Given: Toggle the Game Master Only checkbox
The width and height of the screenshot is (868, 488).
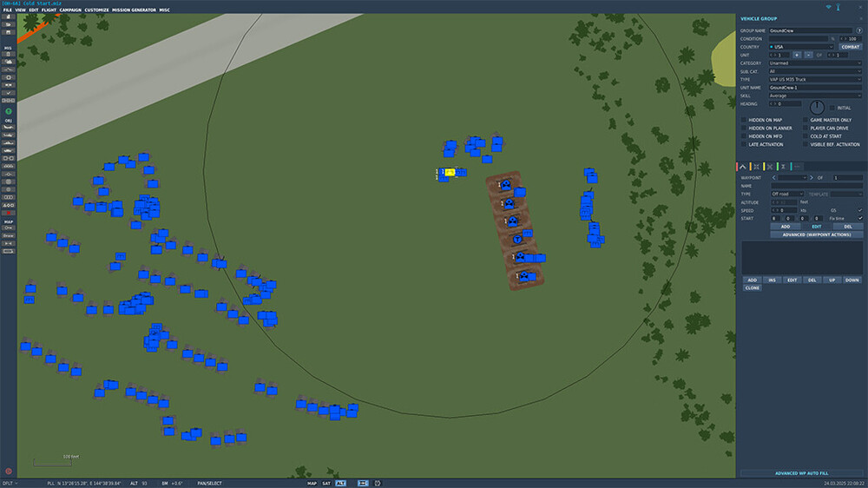Looking at the screenshot, I should coord(806,120).
